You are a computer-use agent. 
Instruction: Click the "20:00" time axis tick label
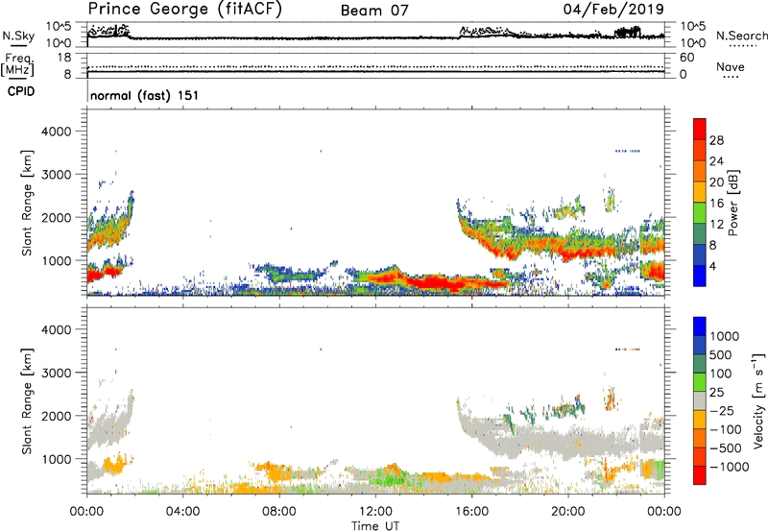[567, 512]
